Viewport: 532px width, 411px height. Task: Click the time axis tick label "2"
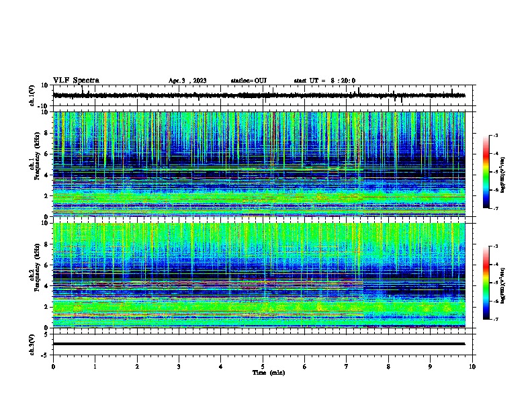(x=137, y=367)
